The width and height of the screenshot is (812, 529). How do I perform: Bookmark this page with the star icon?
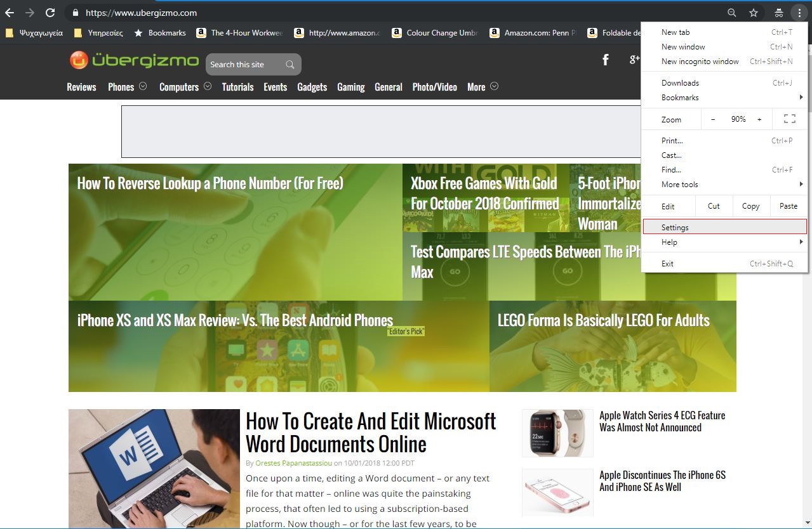[754, 13]
